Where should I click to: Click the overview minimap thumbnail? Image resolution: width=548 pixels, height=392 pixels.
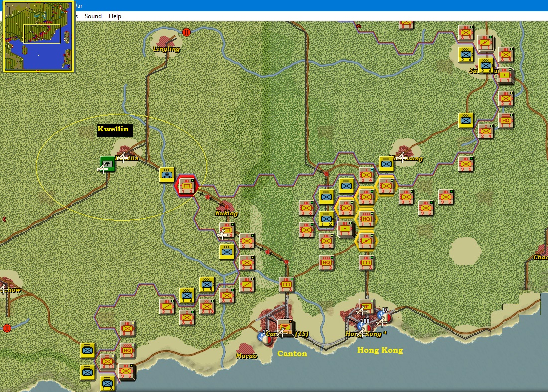pos(38,36)
